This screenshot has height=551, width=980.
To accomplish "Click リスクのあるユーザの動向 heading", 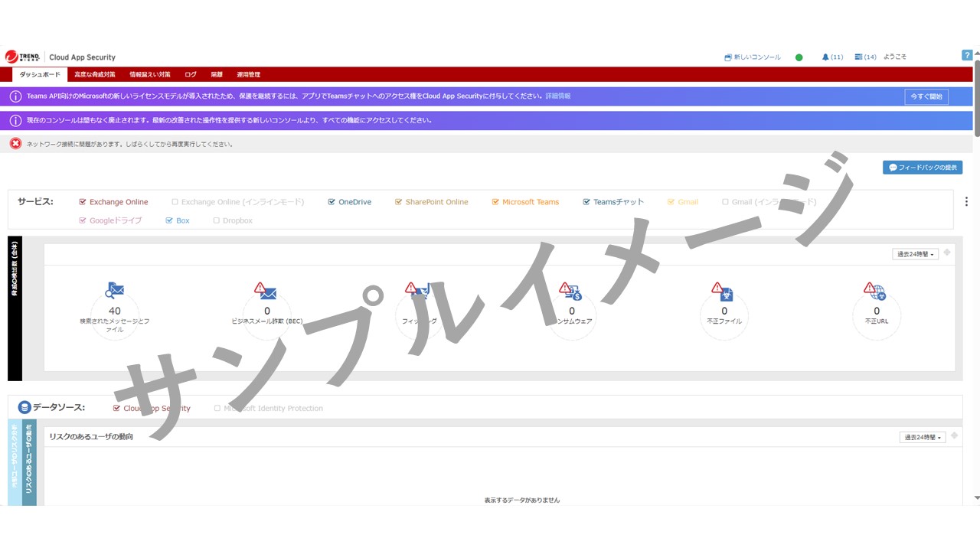I will tap(91, 437).
